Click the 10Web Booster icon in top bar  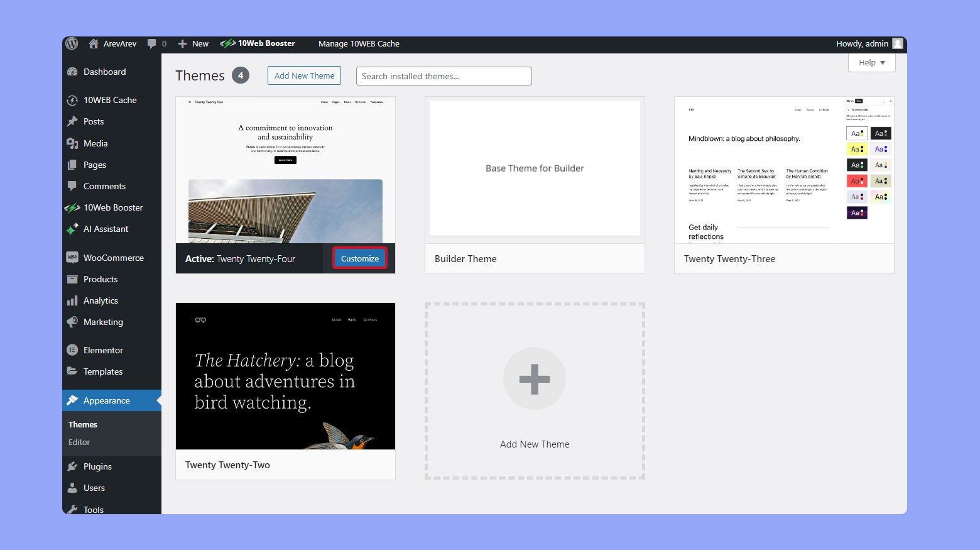[x=227, y=43]
